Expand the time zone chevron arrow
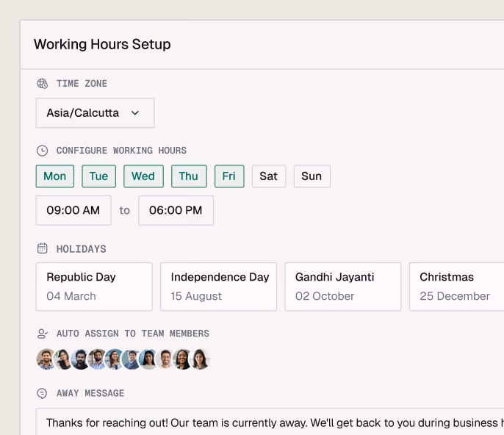Screen dimensions: 504x435 click(x=135, y=113)
